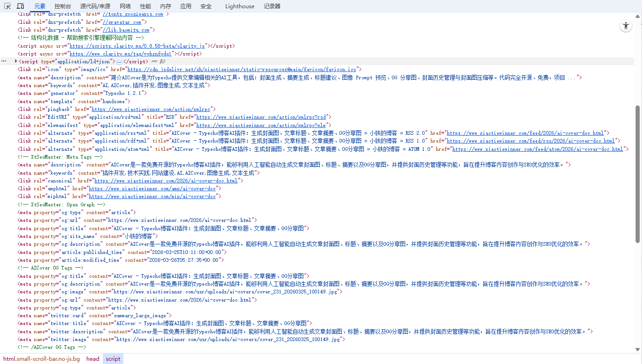The height and width of the screenshot is (364, 642).
Task: Click the ellipsis button inside the ld+json script tag
Action: (x=119, y=61)
